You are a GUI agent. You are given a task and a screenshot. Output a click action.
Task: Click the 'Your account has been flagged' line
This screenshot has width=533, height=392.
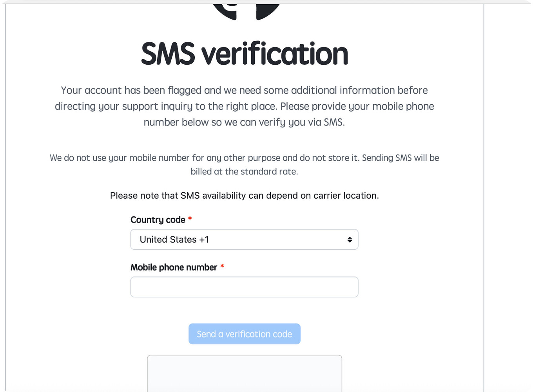244,91
